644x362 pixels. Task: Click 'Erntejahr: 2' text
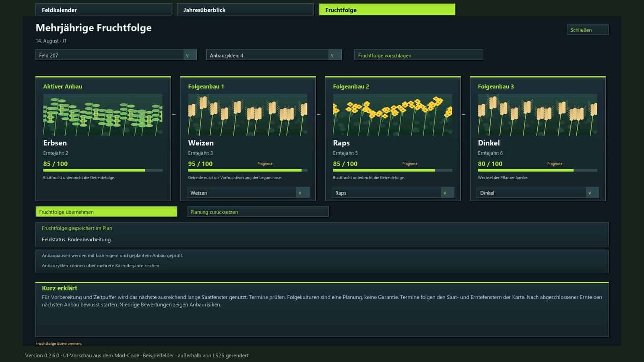56,153
